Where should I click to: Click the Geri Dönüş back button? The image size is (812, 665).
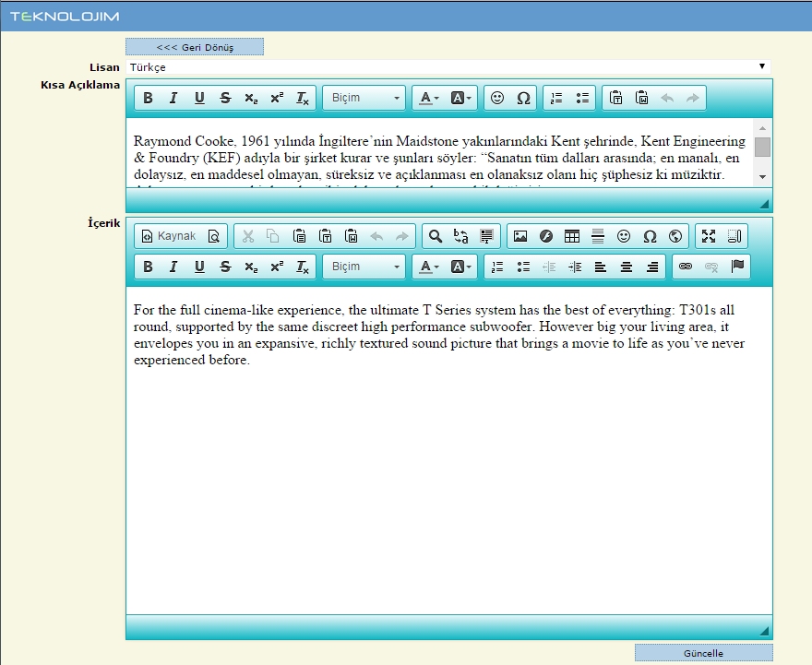pyautogui.click(x=194, y=47)
